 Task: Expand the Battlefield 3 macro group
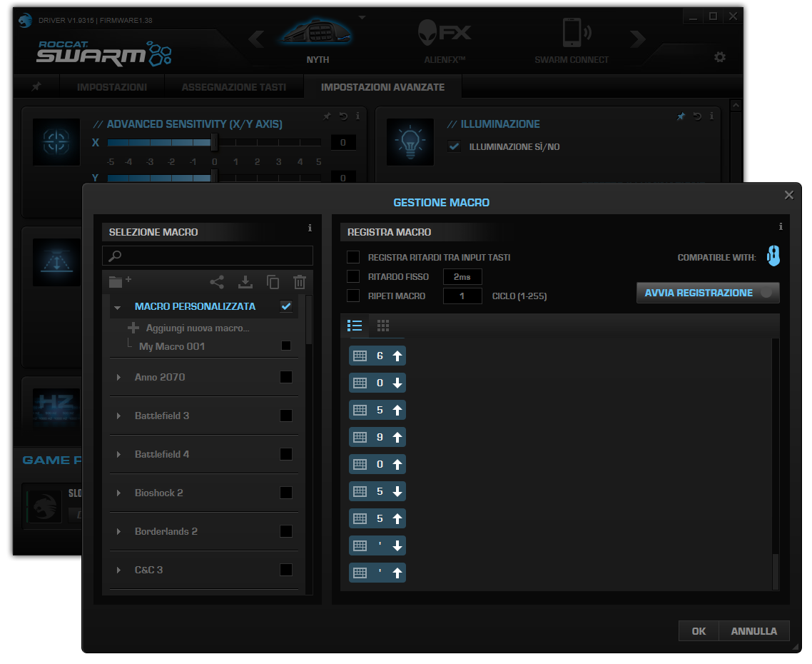[118, 416]
